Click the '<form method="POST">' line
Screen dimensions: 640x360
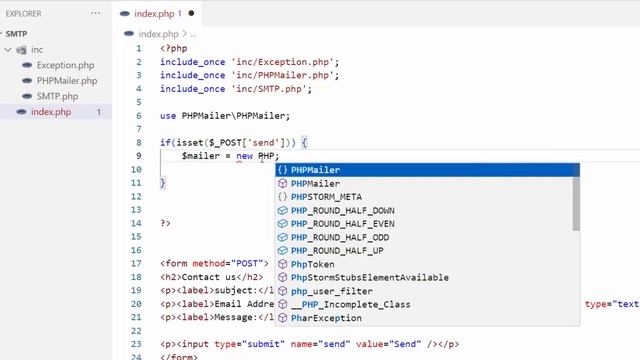(214, 264)
